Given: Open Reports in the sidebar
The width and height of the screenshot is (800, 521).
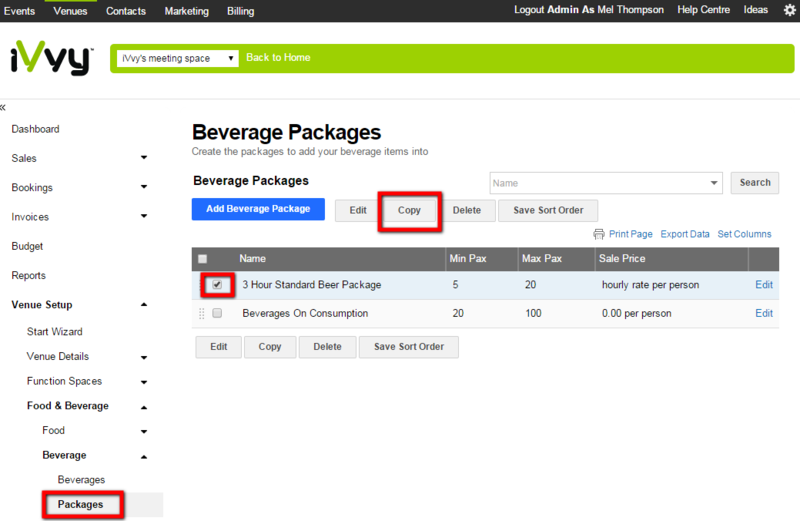Looking at the screenshot, I should click(29, 276).
